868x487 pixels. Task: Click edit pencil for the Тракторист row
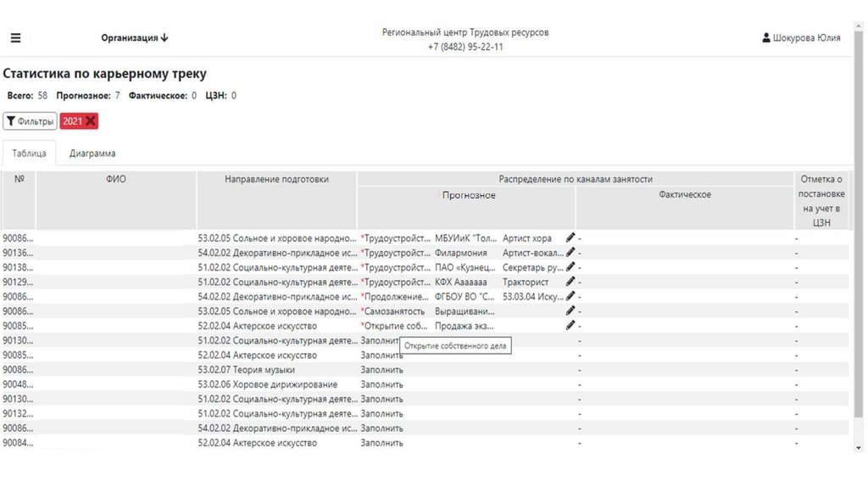[x=570, y=282]
